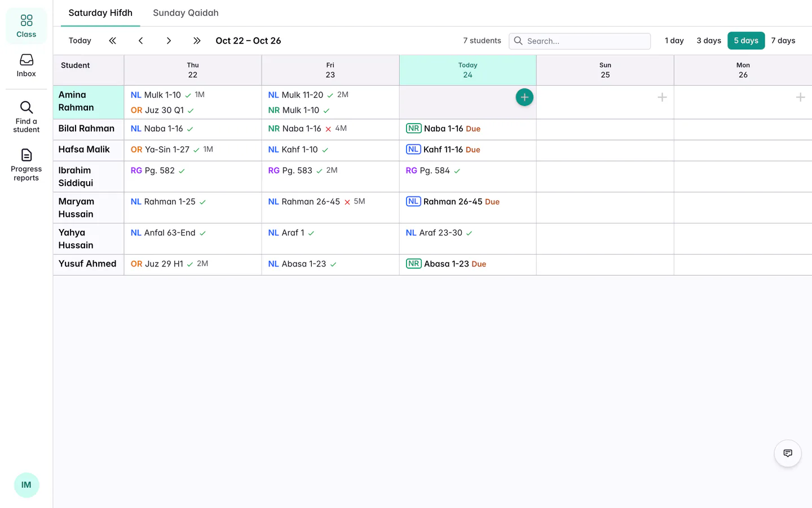
Task: Open Maryam Hussain's student row
Action: click(89, 208)
